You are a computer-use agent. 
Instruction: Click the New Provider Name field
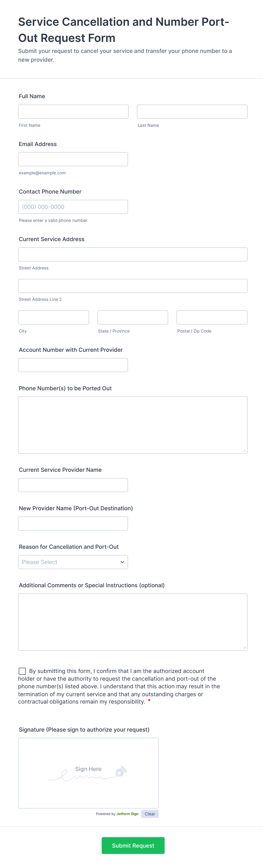pos(73,523)
